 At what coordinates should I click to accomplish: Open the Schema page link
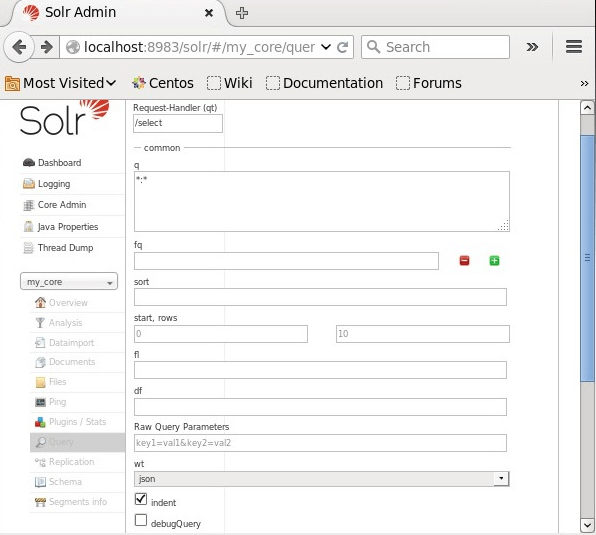(65, 482)
